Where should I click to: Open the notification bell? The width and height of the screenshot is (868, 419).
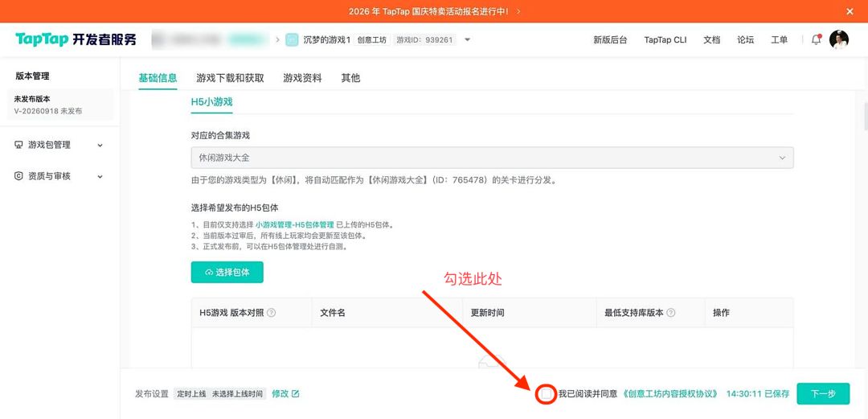[x=816, y=40]
